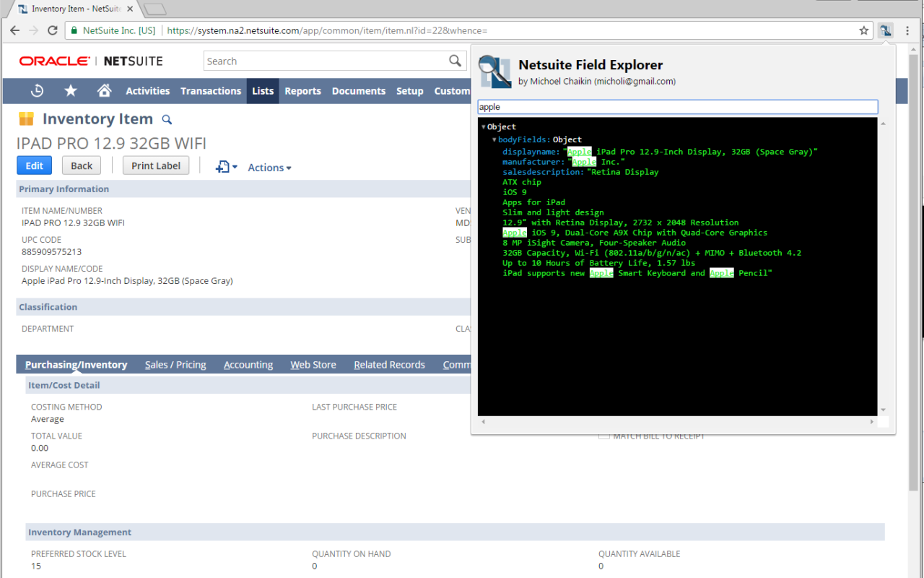The height and width of the screenshot is (578, 924).
Task: Open the Netsuite Field Explorer extension icon
Action: tap(886, 30)
